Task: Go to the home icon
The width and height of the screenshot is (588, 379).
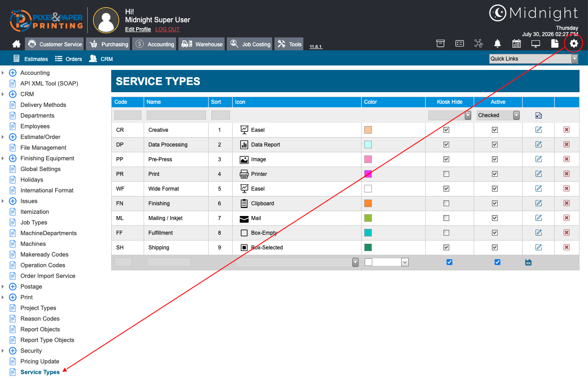Action: coord(16,44)
